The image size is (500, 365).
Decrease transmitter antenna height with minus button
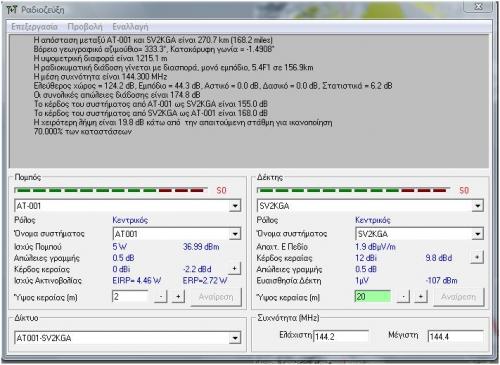click(x=161, y=296)
